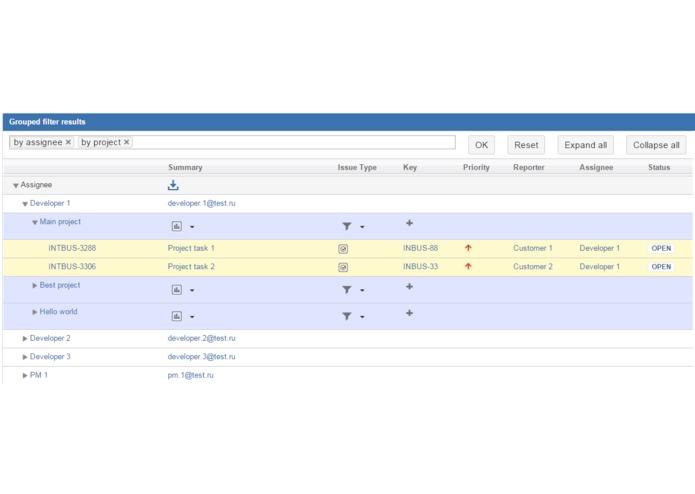Click the Project task 1 summary

191,248
